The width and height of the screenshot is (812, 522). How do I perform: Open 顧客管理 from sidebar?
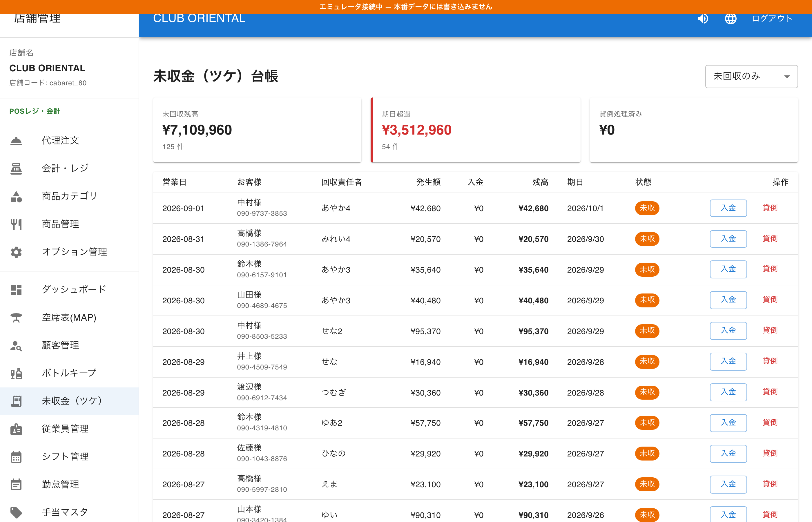[69, 345]
